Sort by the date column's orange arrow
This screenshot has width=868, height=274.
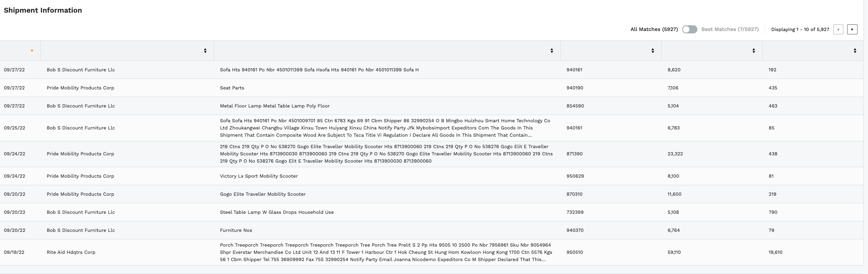tap(32, 51)
